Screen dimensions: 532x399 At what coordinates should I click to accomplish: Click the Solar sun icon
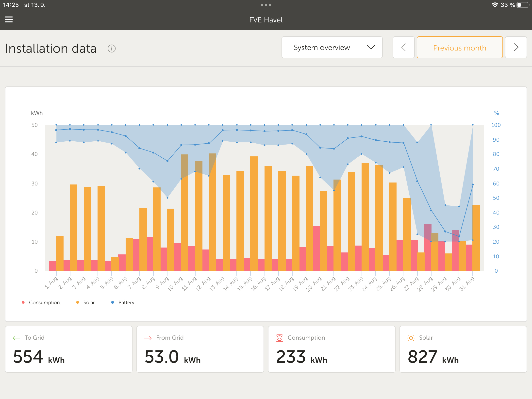click(411, 338)
